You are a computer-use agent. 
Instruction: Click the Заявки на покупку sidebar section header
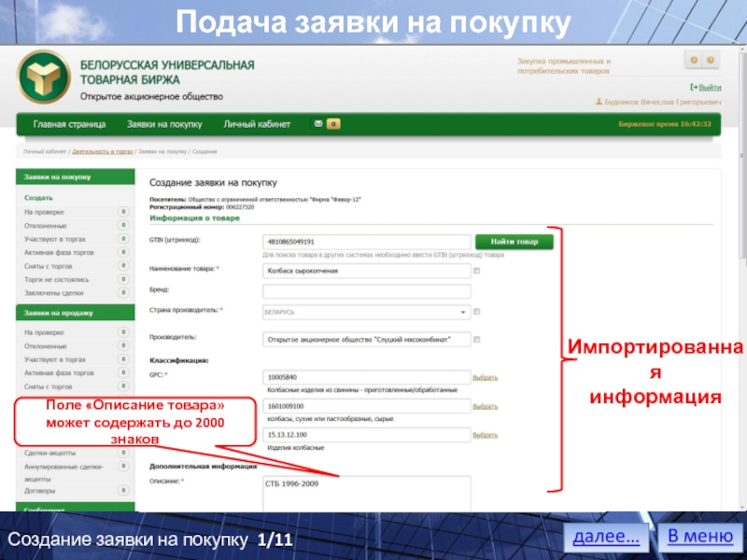tap(76, 176)
